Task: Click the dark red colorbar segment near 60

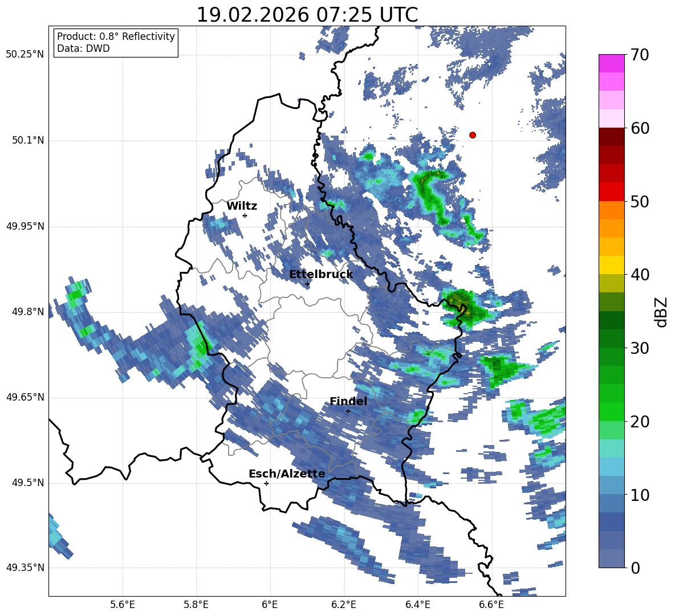Action: coord(611,137)
